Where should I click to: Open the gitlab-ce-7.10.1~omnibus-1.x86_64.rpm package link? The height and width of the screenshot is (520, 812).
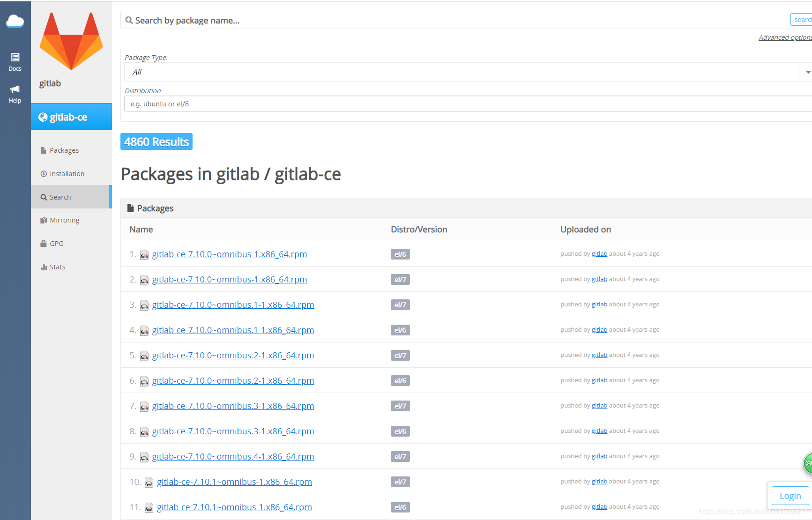click(x=234, y=482)
